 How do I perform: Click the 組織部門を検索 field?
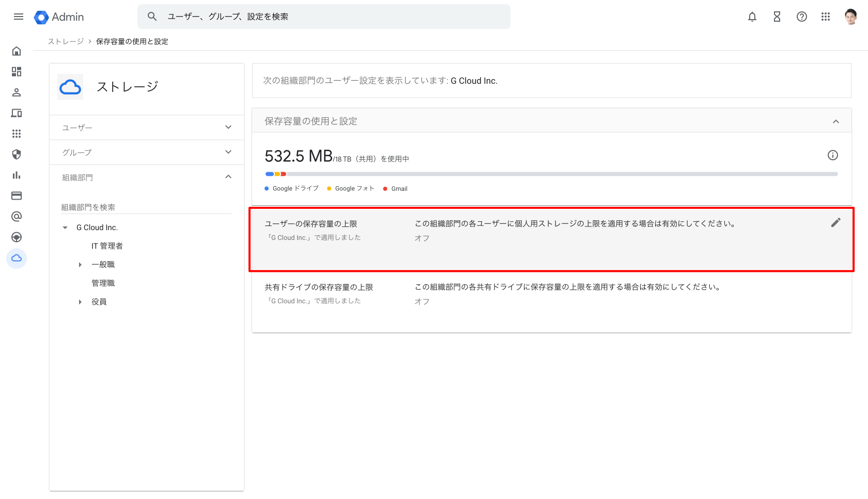coord(146,207)
